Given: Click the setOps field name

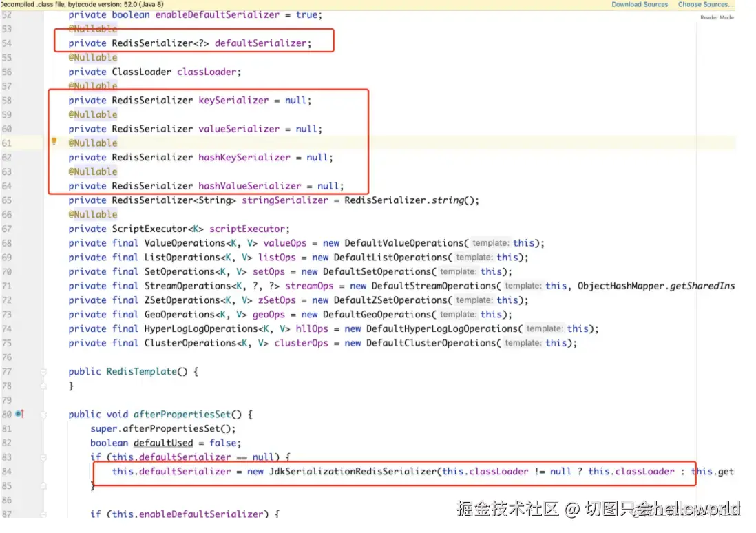Looking at the screenshot, I should 269,271.
